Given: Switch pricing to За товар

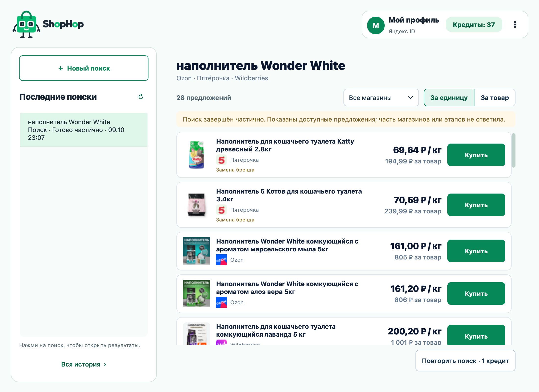Looking at the screenshot, I should click(495, 98).
